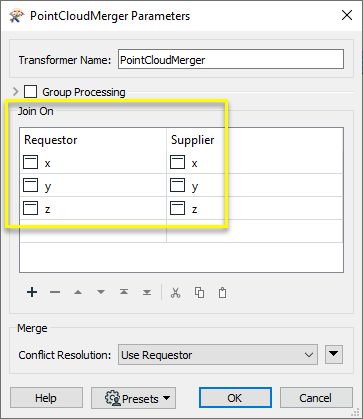The height and width of the screenshot is (419, 363).
Task: Paste rows from the clipboard
Action: pos(222,293)
